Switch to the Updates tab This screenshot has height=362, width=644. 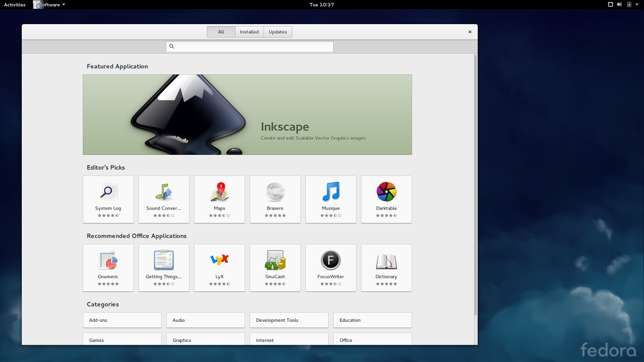tap(277, 32)
